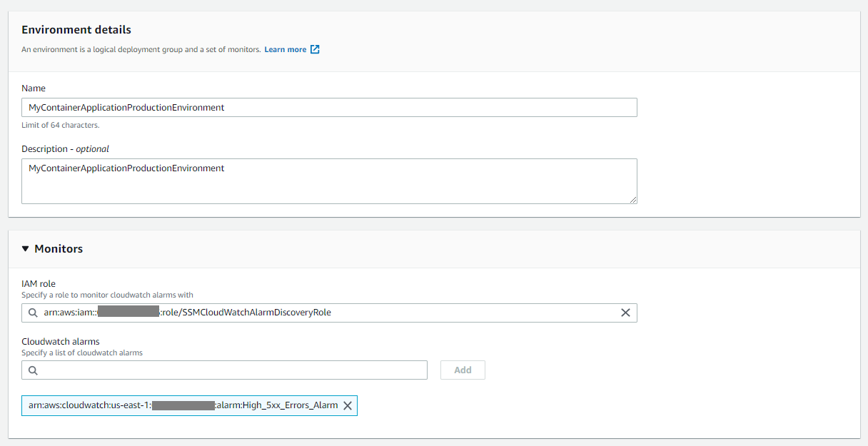Click the external link icon beside Learn more

[316, 49]
